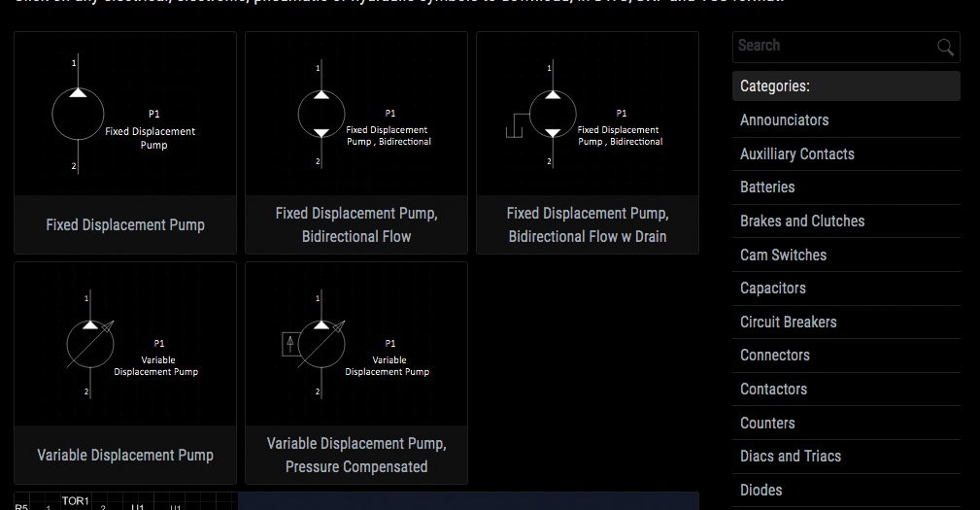Open the Capacitors category
Image resolution: width=980 pixels, height=510 pixels.
coord(772,289)
